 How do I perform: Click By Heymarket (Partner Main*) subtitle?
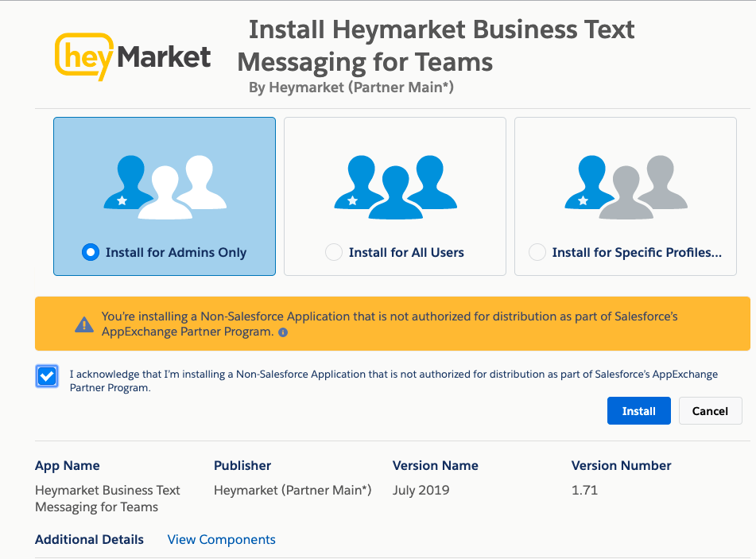[x=351, y=87]
